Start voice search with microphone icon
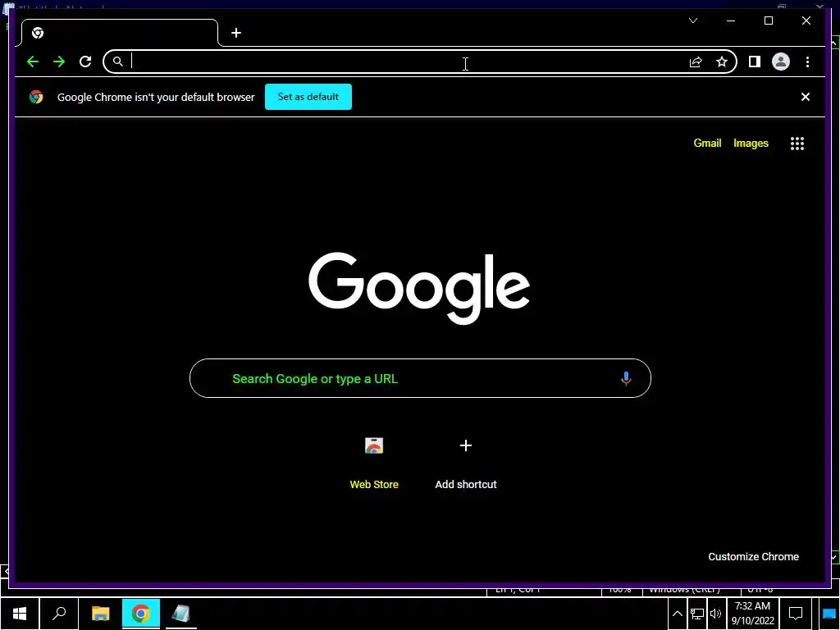Image resolution: width=840 pixels, height=630 pixels. coord(626,378)
